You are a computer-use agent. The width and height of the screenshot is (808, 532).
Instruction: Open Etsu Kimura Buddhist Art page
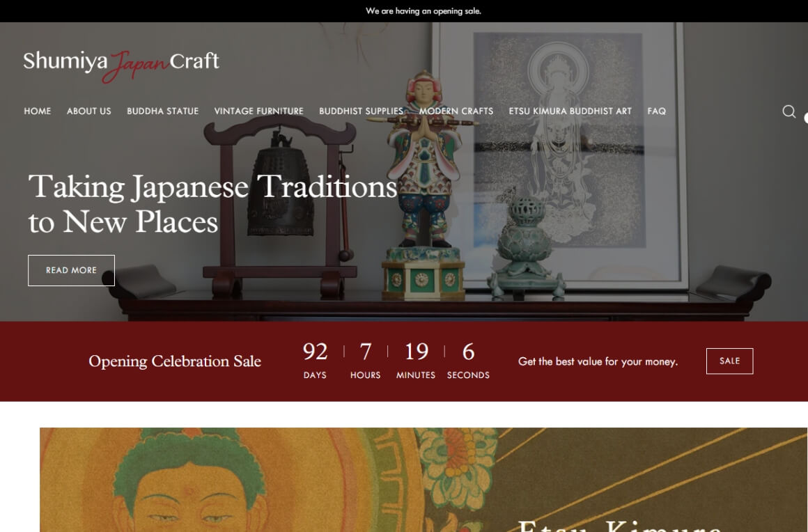tap(570, 111)
